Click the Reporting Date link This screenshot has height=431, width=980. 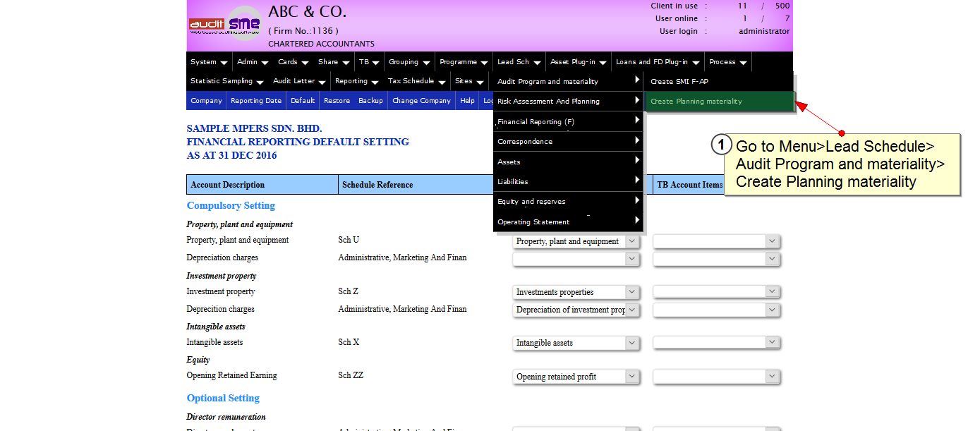point(255,101)
